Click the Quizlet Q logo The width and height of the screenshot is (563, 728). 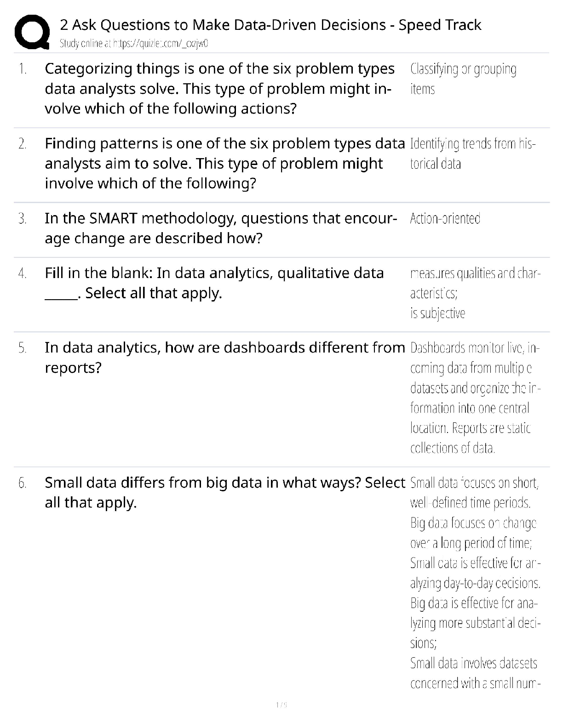32,32
